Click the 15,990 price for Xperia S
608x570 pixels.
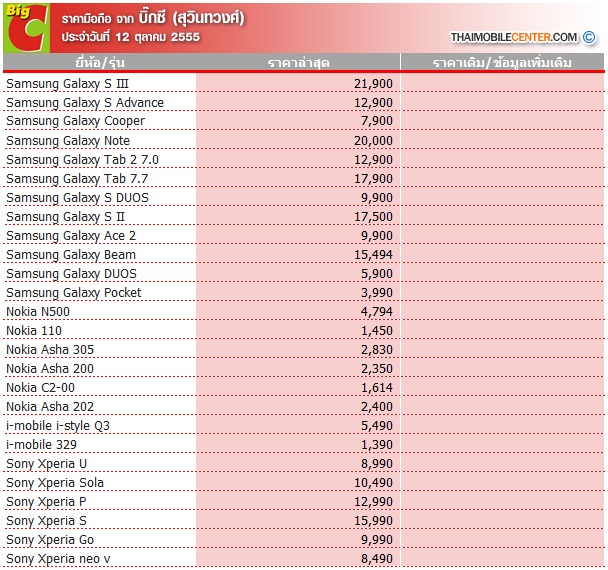click(x=373, y=521)
